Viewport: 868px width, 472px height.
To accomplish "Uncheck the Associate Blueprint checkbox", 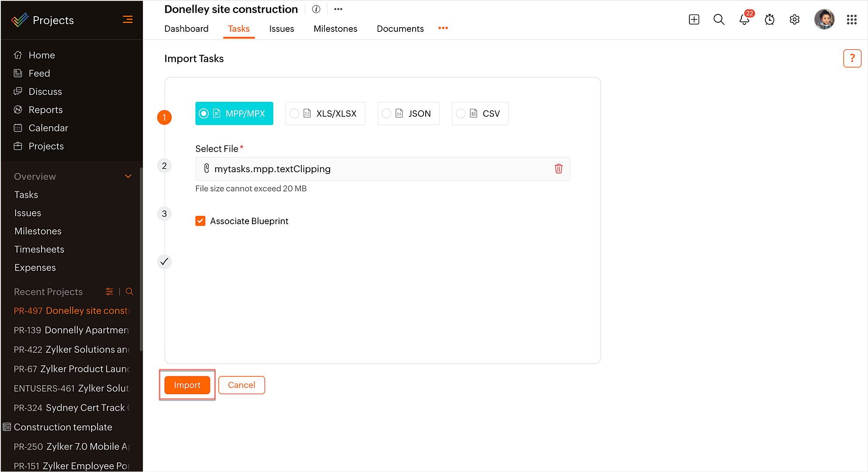I will pos(200,221).
